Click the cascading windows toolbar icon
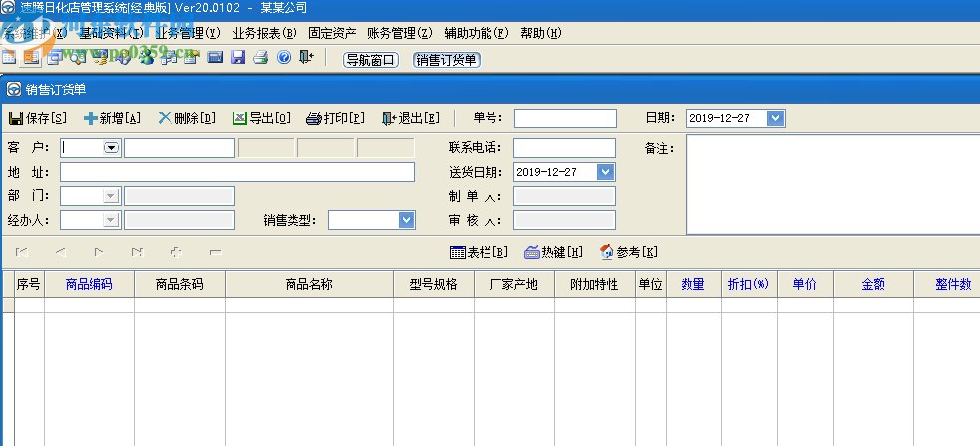Screen dimensions: 980x446 coord(55,57)
